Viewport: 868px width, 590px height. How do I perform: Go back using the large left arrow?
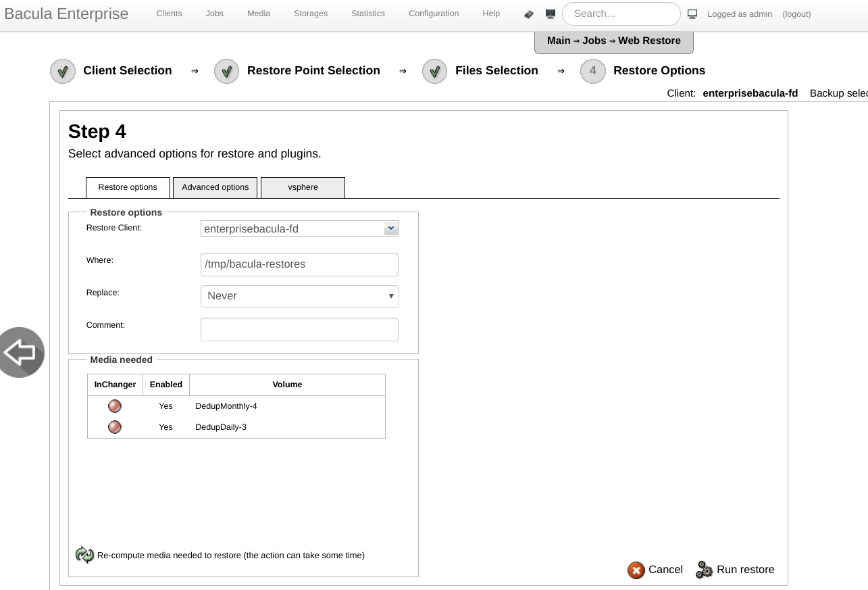click(x=19, y=352)
